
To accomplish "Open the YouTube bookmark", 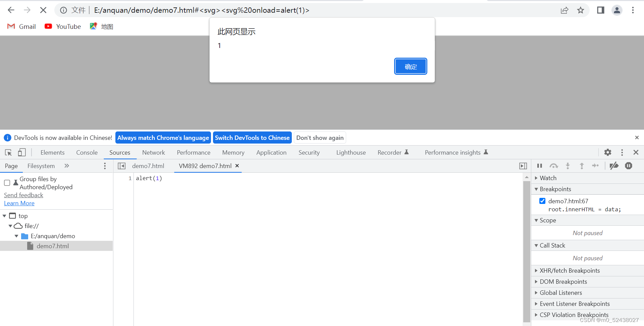I will [x=63, y=26].
